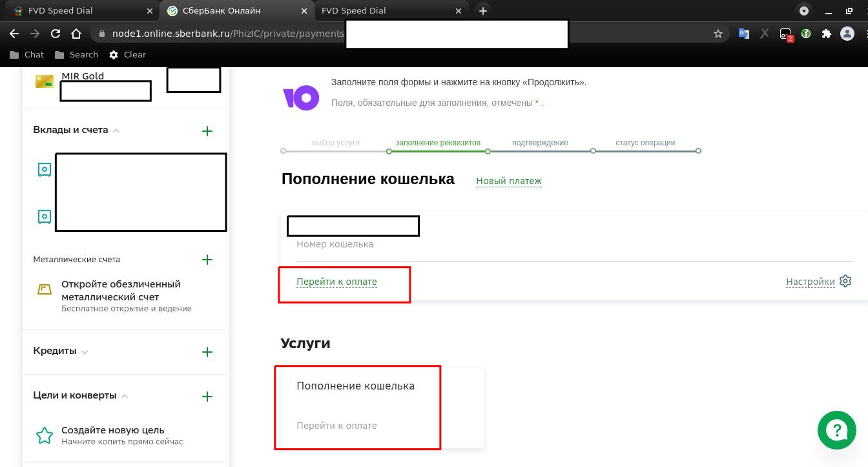868x467 pixels.
Task: Click the gold MIR card icon in sidebar
Action: [x=44, y=80]
